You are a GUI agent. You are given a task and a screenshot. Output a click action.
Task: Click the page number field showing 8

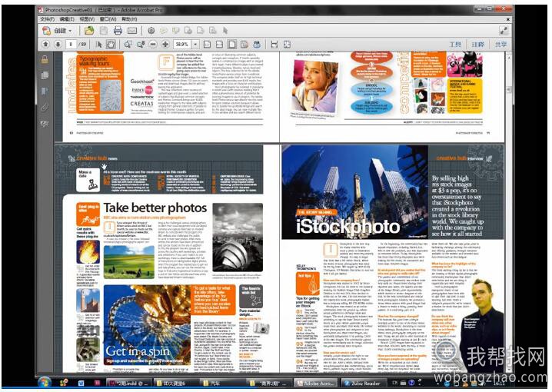point(71,45)
